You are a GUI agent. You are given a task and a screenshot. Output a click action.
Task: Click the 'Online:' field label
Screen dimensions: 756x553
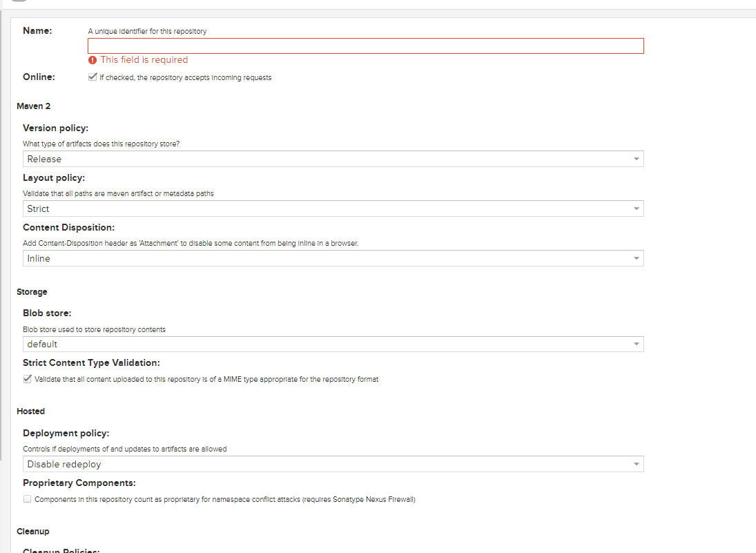[39, 77]
